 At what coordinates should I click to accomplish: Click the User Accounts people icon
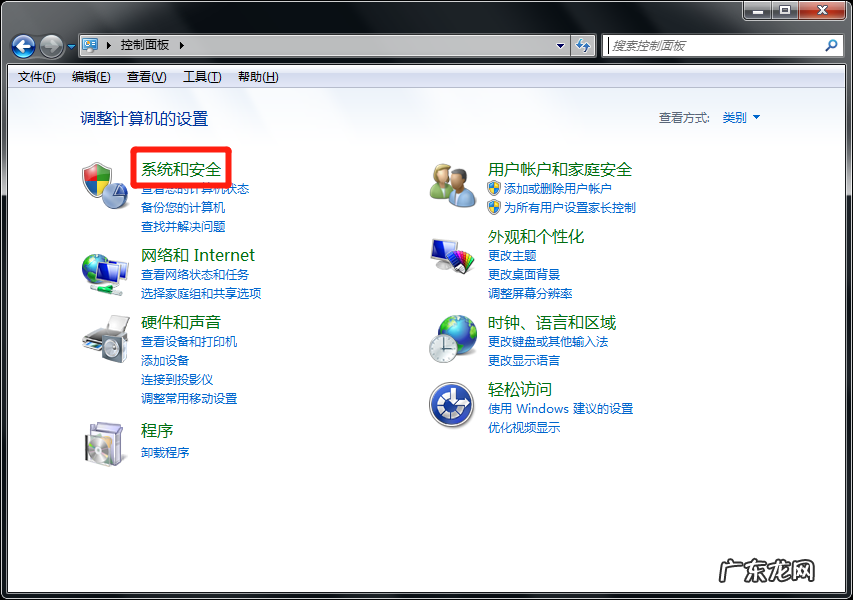pos(453,185)
